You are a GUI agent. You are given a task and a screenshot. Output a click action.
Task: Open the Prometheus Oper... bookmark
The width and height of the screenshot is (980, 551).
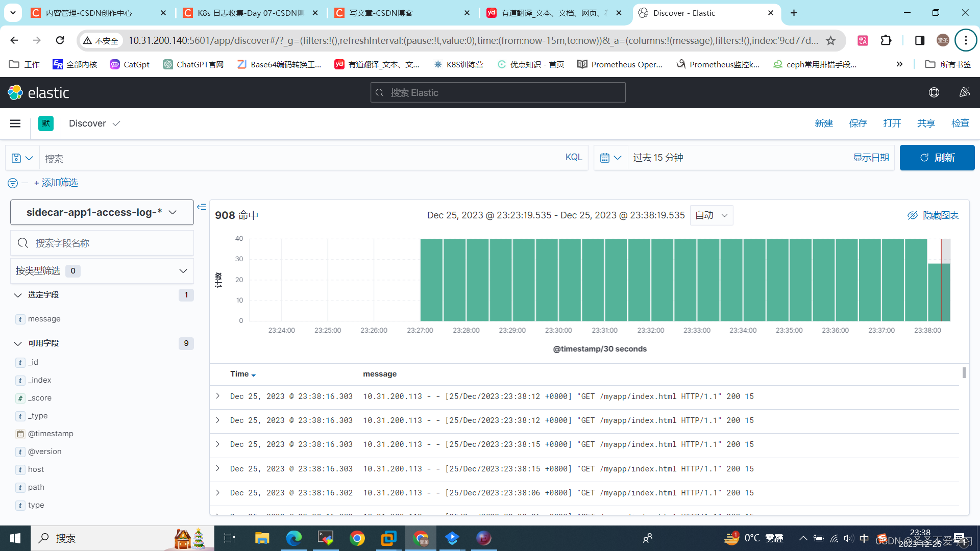pos(620,64)
